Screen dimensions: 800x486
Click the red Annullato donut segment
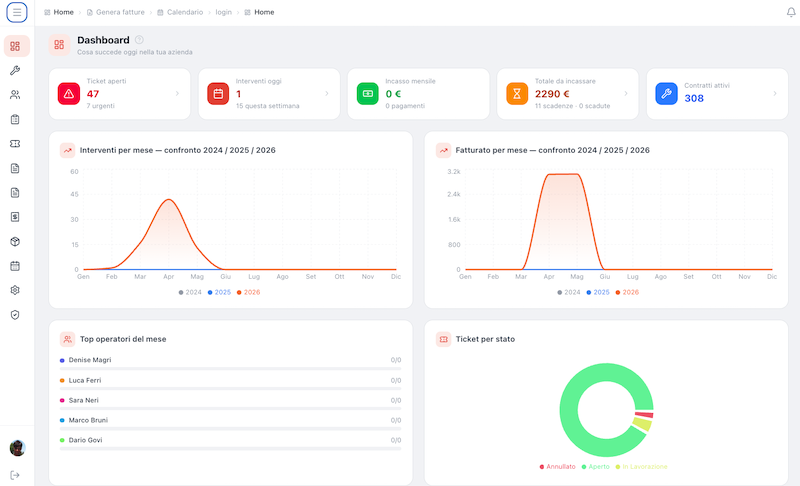pos(644,415)
